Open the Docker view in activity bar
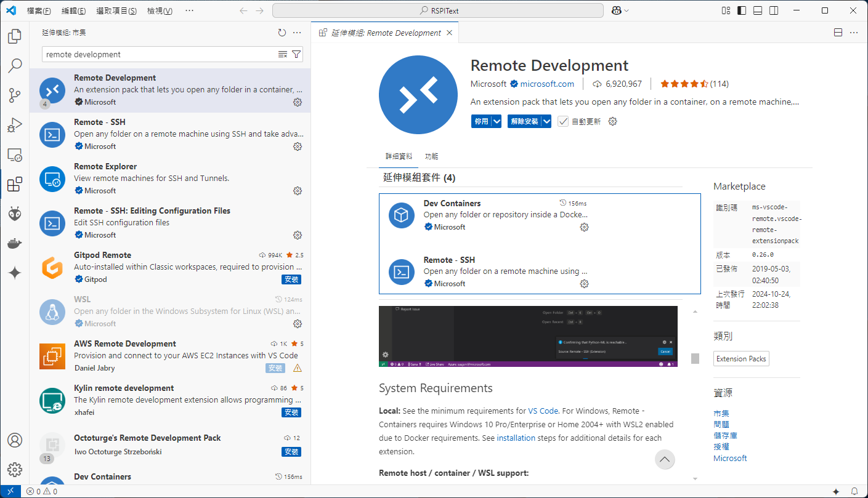This screenshot has width=868, height=498. point(15,243)
